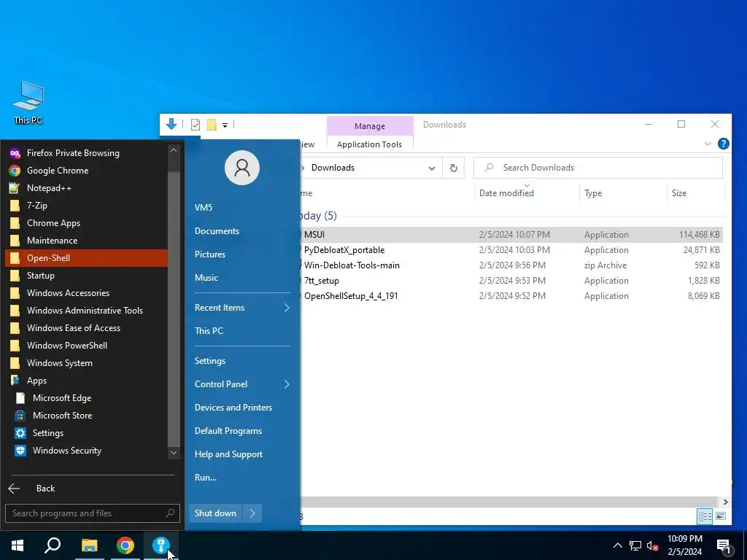Image resolution: width=747 pixels, height=560 pixels.
Task: Expand the Startup folder
Action: (86, 275)
